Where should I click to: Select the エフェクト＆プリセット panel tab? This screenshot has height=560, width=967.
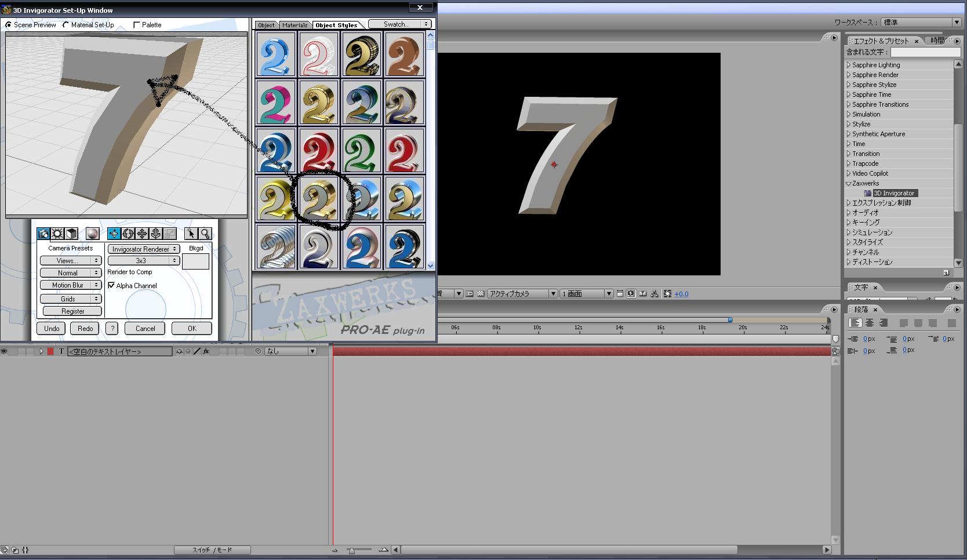point(881,41)
